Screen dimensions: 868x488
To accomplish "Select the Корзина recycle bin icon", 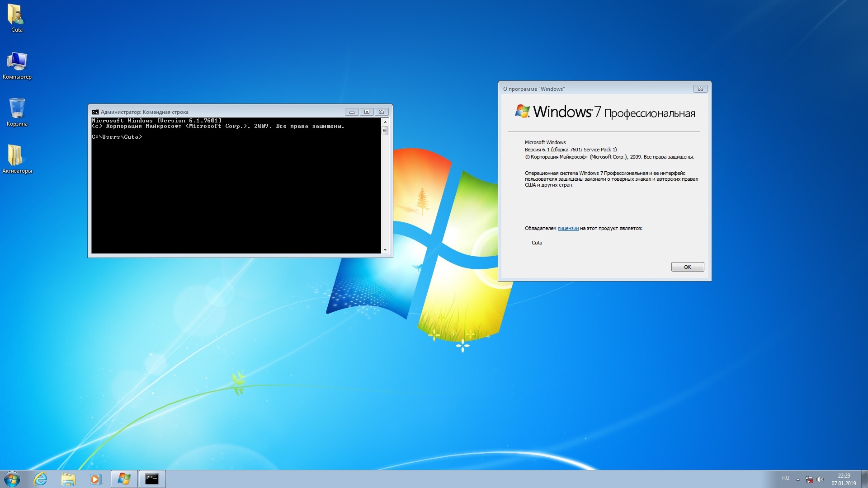I will (x=17, y=112).
